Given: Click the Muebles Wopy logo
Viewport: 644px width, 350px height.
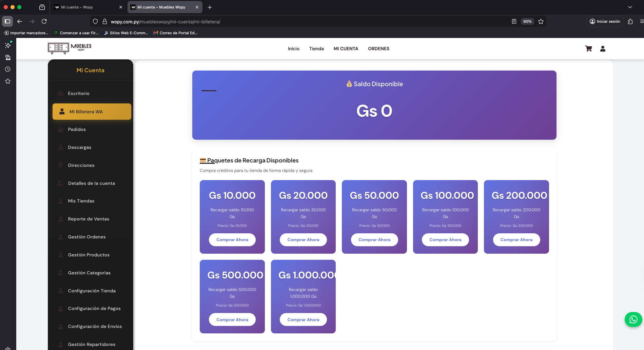Looking at the screenshot, I should pyautogui.click(x=70, y=48).
